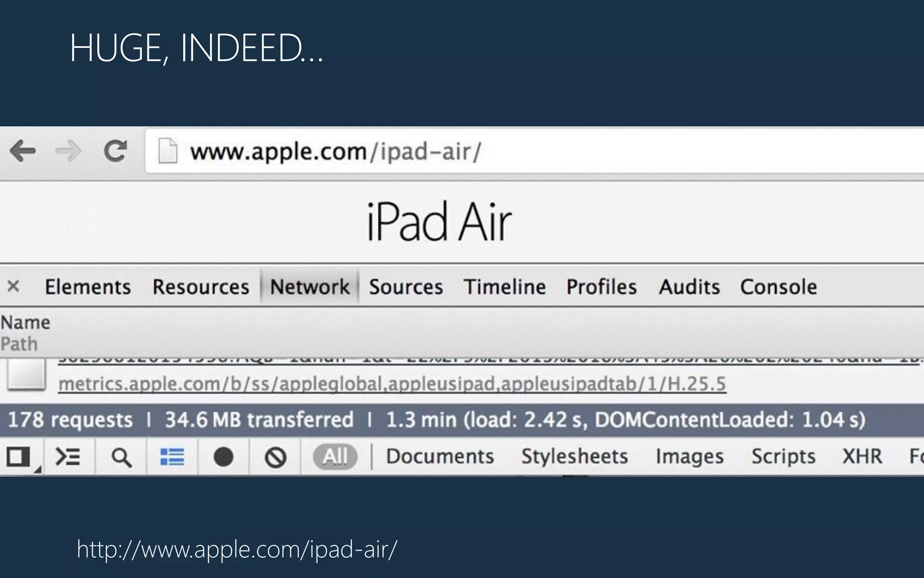Filter requests by Scripts

783,456
